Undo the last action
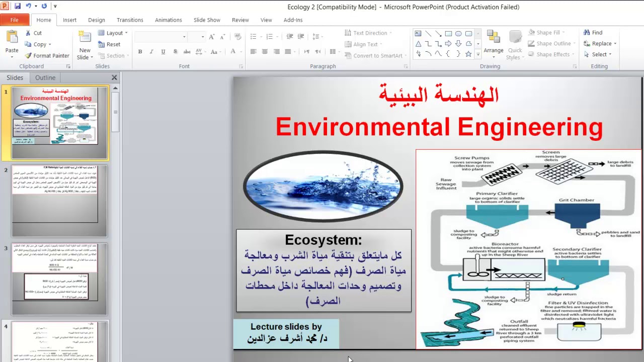 28,7
